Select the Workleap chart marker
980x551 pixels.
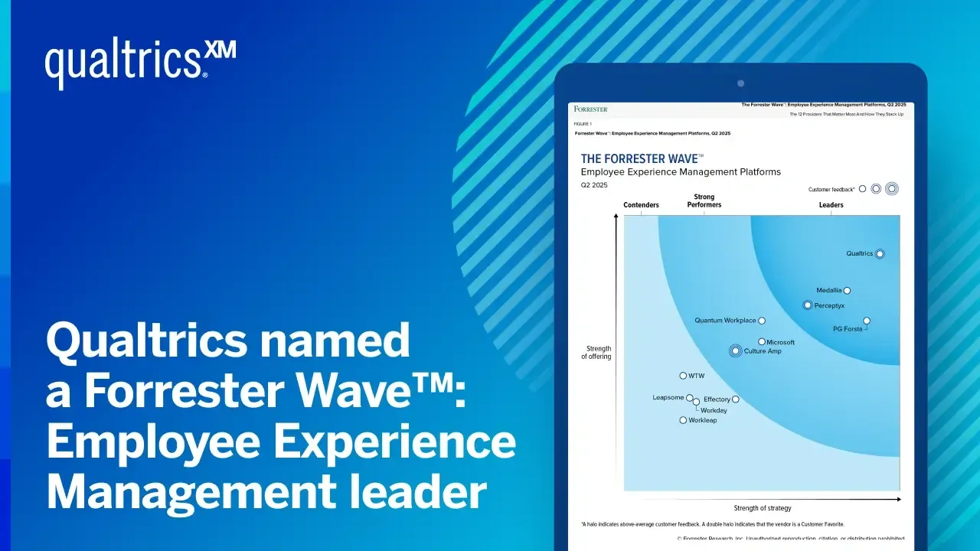coord(683,420)
